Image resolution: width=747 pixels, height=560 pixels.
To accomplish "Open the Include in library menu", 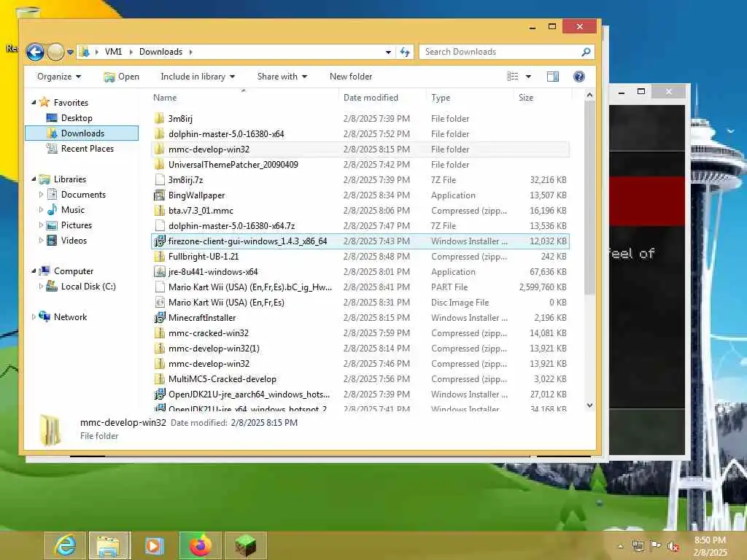I will (198, 77).
